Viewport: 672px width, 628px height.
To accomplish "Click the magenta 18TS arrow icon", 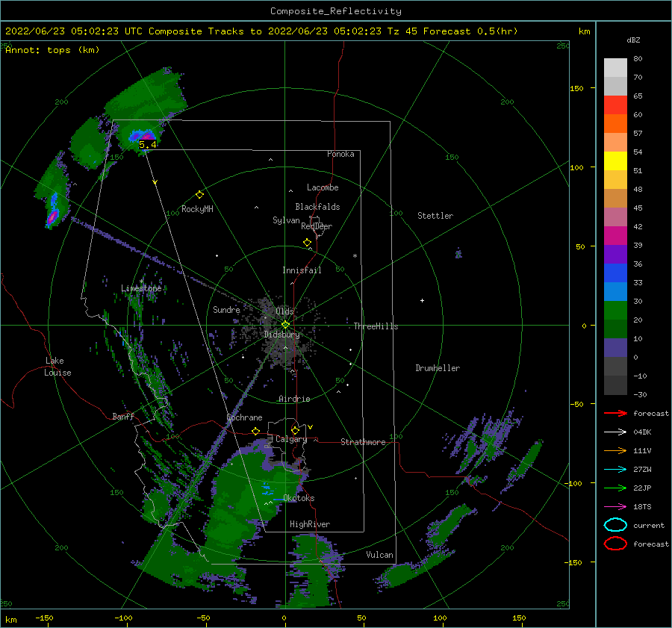I will click(x=615, y=507).
